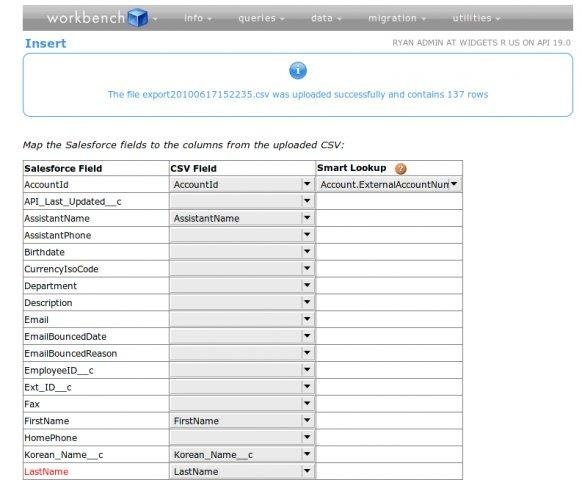Open the CSV Field dropdown for LastName
Viewport: 582px width, 480px height.
(242, 471)
